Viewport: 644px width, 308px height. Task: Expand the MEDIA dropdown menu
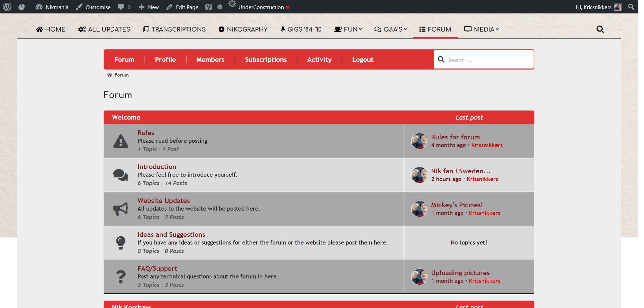pos(481,30)
